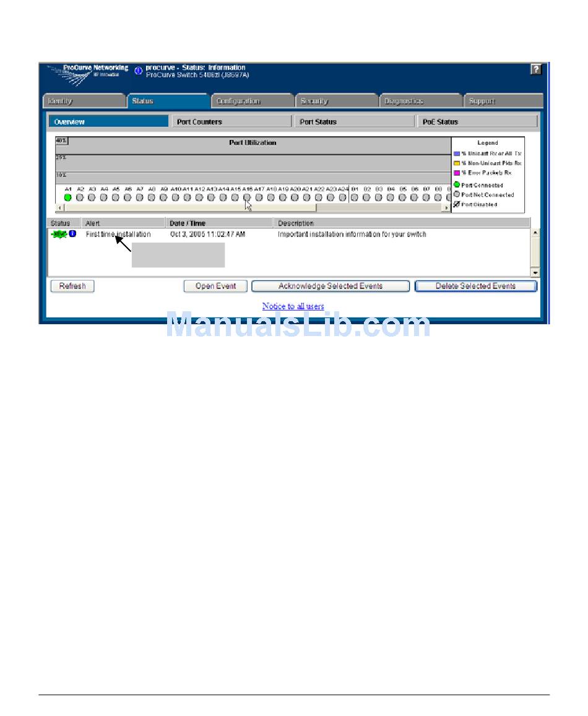The height and width of the screenshot is (716, 588).
Task: Select port A9 indicator
Action: point(163,197)
